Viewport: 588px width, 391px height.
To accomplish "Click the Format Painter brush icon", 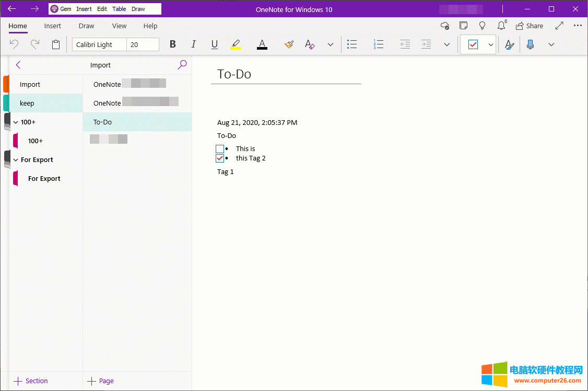I will [x=289, y=45].
